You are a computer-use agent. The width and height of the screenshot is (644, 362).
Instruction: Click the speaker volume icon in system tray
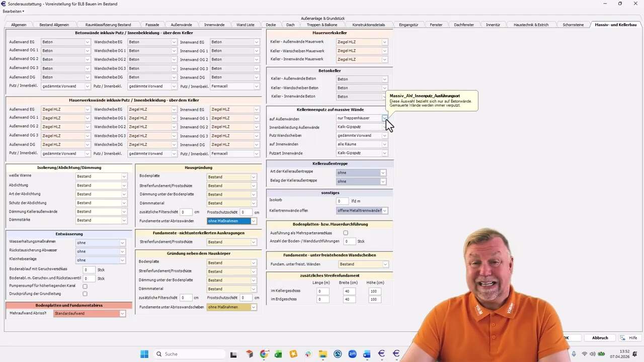(x=594, y=354)
